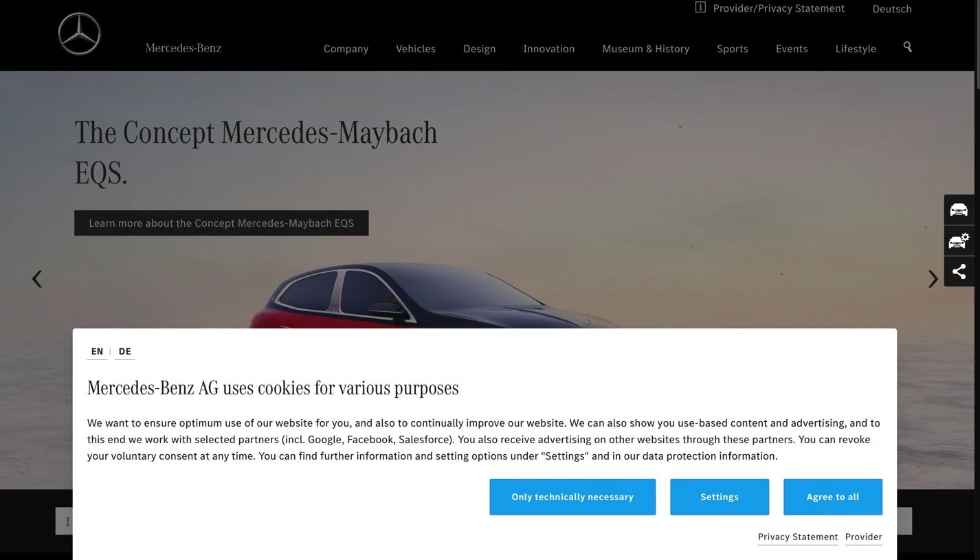The height and width of the screenshot is (560, 980).
Task: Click the Mercedes-Benz star logo
Action: point(79,34)
